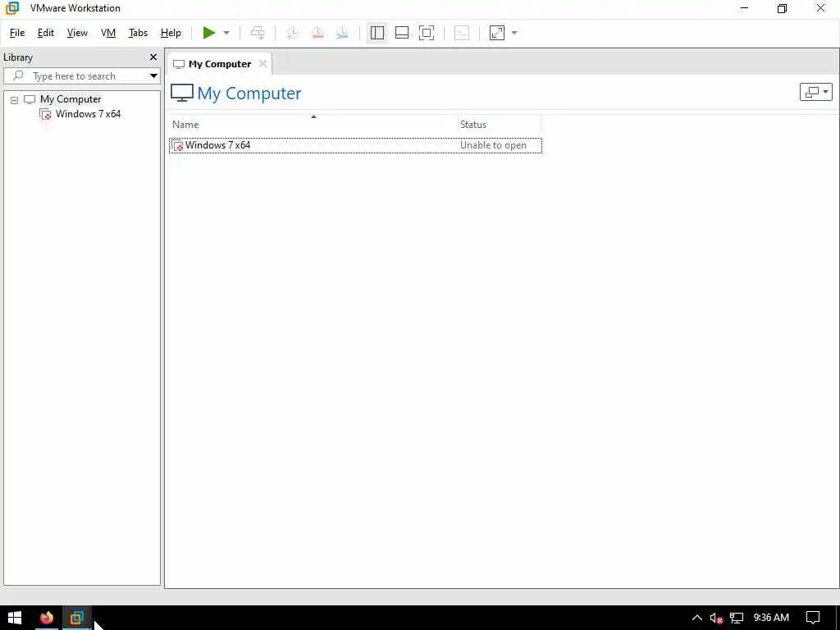840x630 pixels.
Task: Take a snapshot toolbar icon
Action: 293,33
